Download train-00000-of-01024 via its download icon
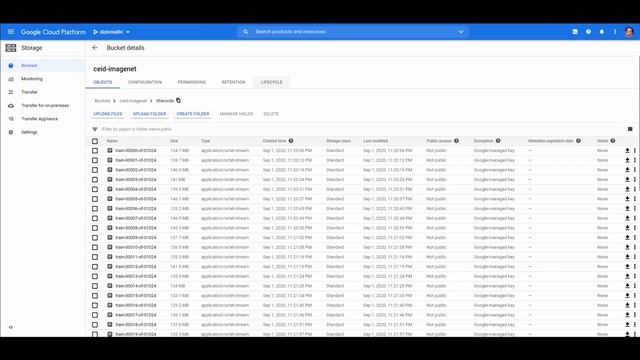The image size is (640, 360). pos(627,151)
